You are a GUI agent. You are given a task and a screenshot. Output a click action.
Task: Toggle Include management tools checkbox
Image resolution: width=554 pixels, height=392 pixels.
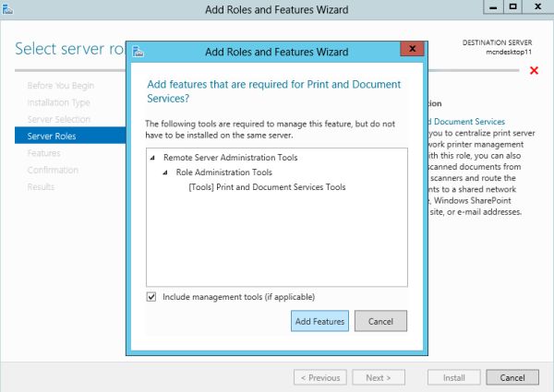click(x=151, y=297)
